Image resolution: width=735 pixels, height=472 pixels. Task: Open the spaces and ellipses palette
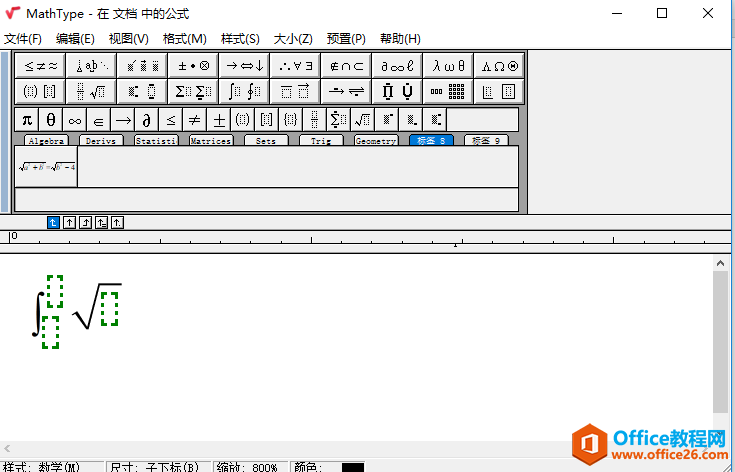point(91,66)
